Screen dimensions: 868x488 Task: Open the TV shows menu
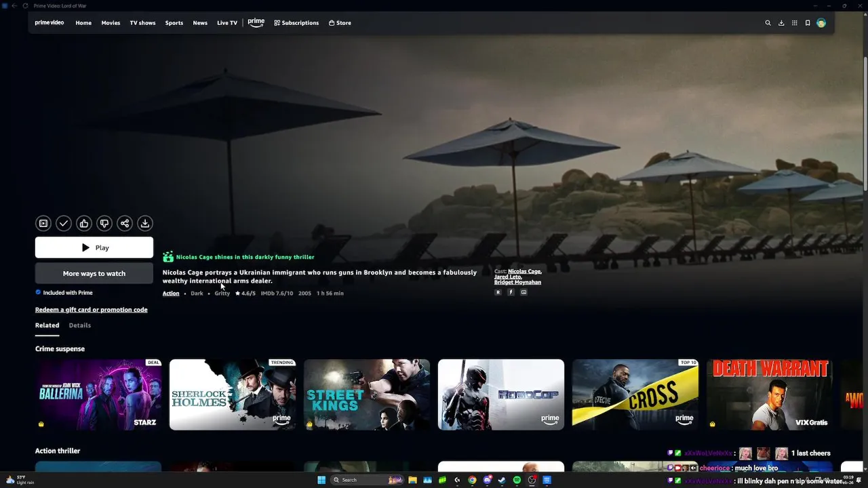(x=142, y=23)
